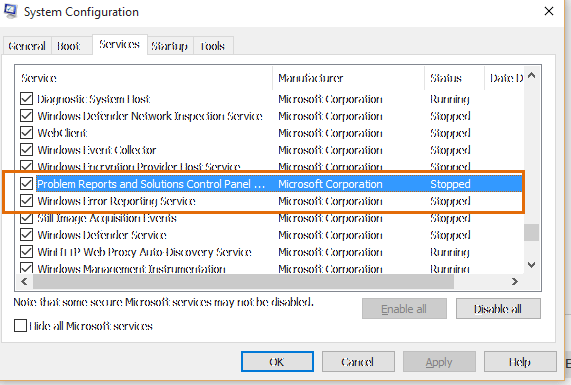The width and height of the screenshot is (571, 385).
Task: Select Windows Event Collector service name
Action: coord(97,150)
